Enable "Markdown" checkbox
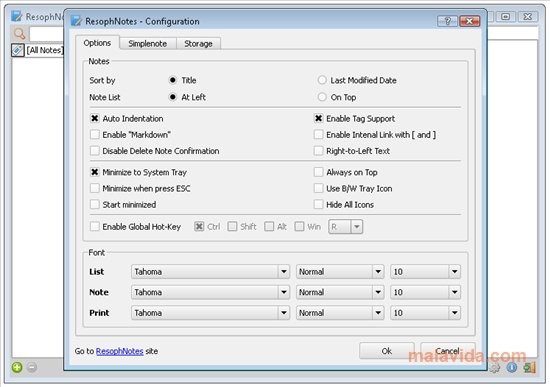Image resolution: width=550 pixels, height=387 pixels. (95, 135)
